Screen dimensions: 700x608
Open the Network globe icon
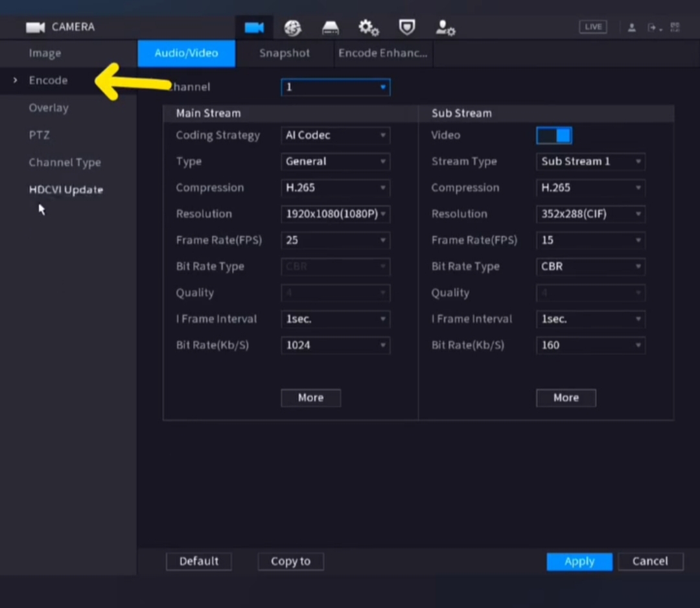(x=293, y=28)
